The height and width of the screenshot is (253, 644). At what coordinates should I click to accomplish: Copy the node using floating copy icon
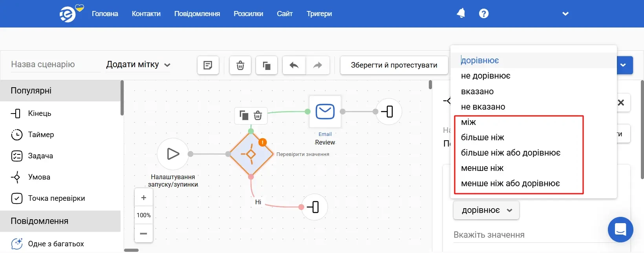pos(244,115)
